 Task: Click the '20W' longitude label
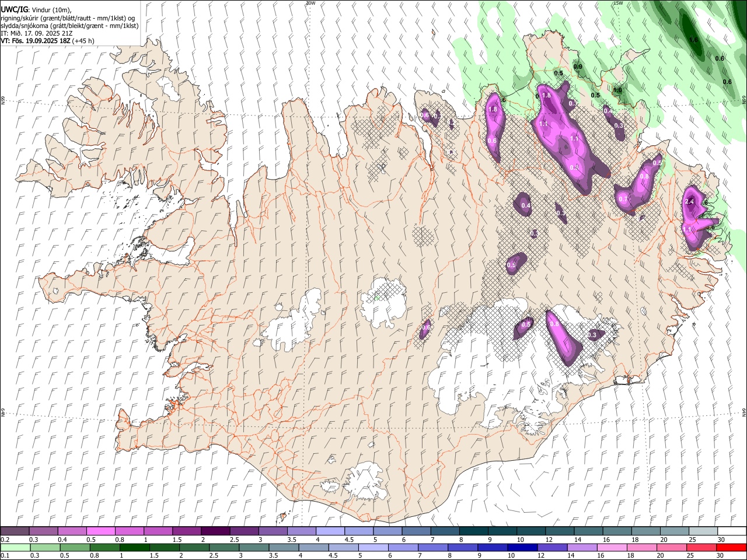(310, 3)
